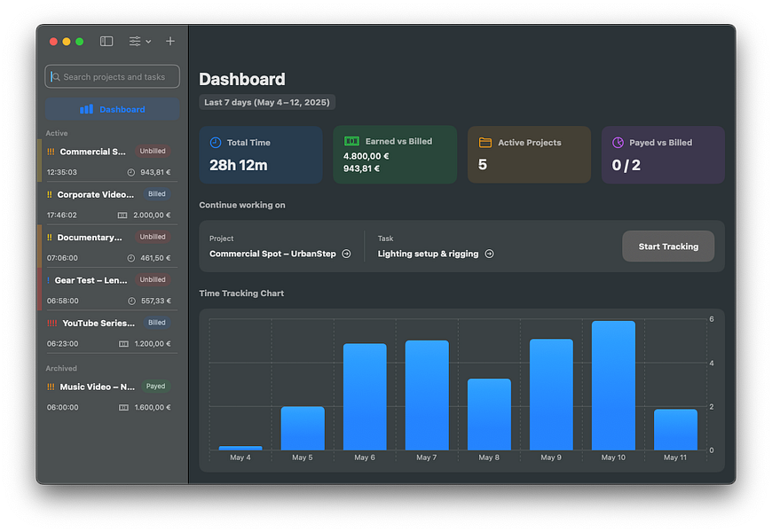772x532 pixels.
Task: Go to task Lighting setup & rigging arrow
Action: coord(490,254)
